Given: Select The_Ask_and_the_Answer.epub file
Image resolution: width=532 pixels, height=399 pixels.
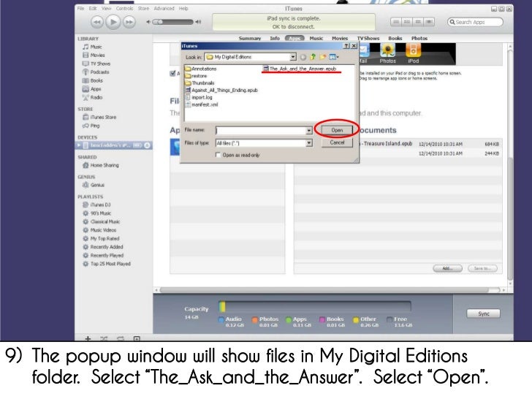Looking at the screenshot, I should pyautogui.click(x=300, y=69).
